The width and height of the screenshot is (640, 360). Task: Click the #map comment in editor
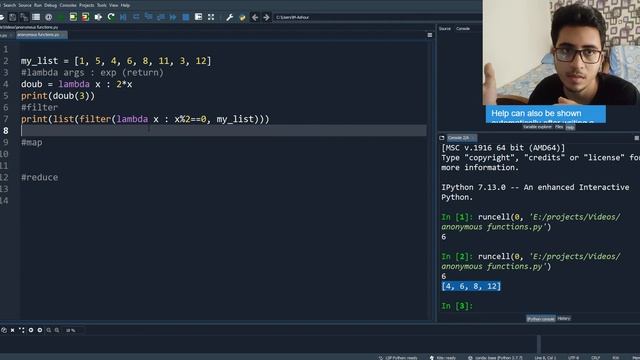pyautogui.click(x=31, y=142)
